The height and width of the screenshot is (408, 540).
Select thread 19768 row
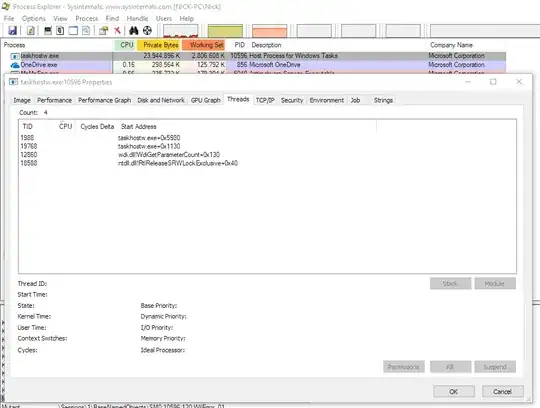pyautogui.click(x=267, y=146)
